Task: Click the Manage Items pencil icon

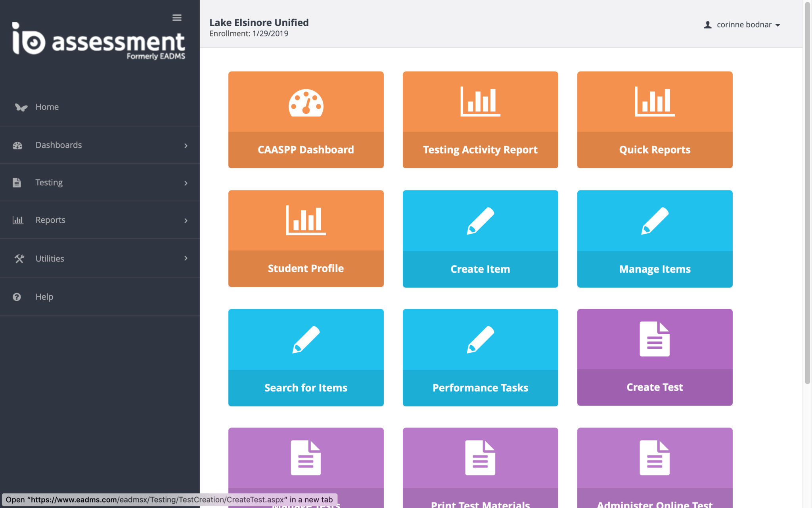Action: (x=655, y=221)
